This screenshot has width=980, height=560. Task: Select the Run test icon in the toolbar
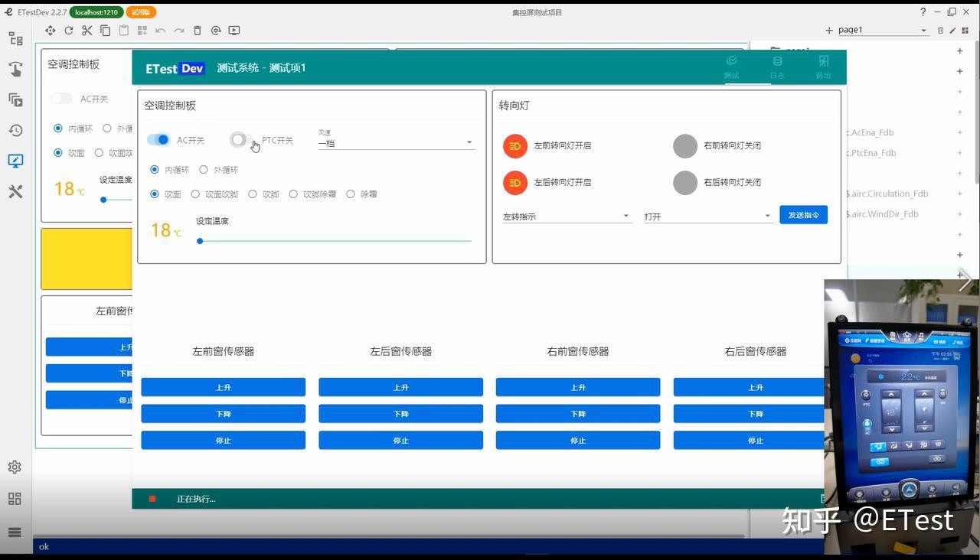pyautogui.click(x=234, y=31)
